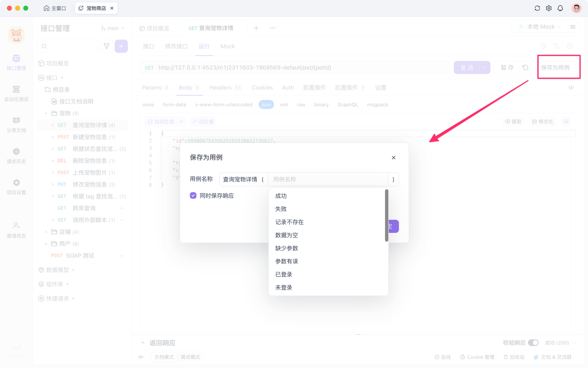
Task: Click the fox project logo
Action: pyautogui.click(x=16, y=35)
